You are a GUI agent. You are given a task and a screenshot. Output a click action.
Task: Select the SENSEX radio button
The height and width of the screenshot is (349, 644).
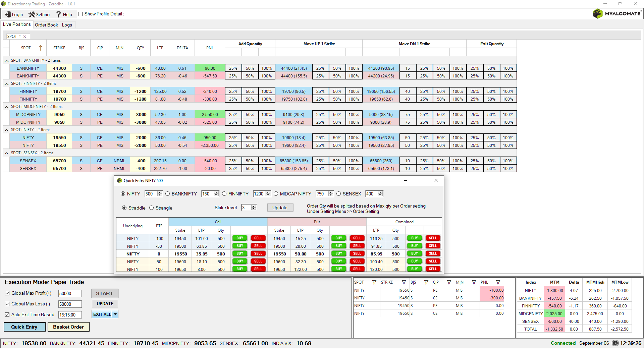[338, 194]
